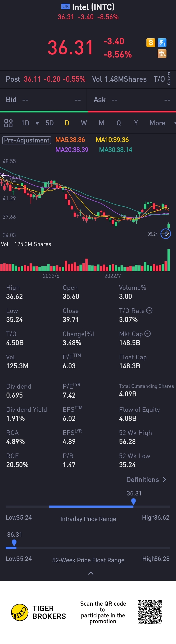176x644 pixels.
Task: Open the Definitions link
Action: pos(146,480)
